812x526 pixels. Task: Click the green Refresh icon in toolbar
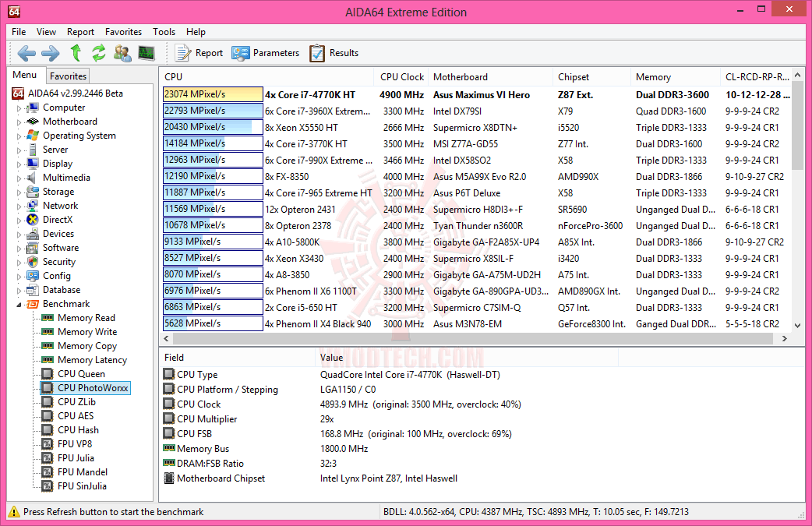click(98, 53)
